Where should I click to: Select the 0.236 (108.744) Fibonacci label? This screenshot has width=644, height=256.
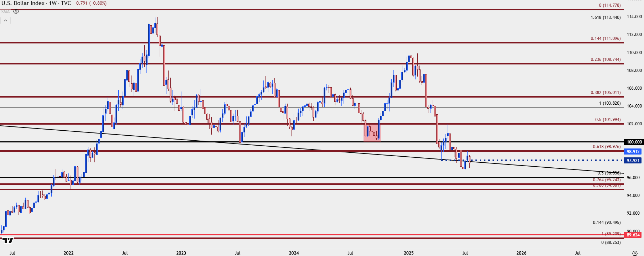pyautogui.click(x=606, y=59)
